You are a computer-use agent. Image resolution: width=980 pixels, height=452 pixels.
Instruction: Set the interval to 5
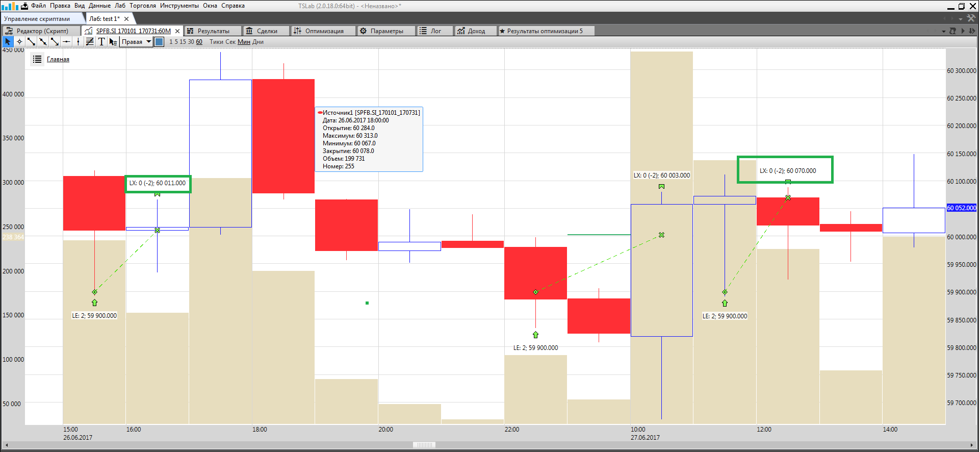point(176,42)
